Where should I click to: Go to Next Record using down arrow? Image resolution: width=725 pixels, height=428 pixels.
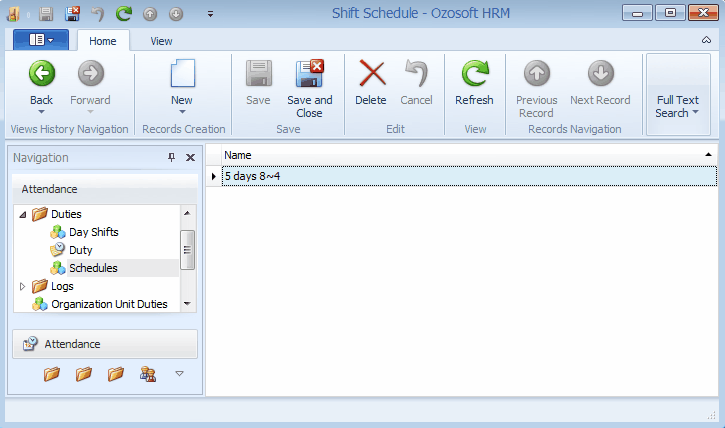601,73
